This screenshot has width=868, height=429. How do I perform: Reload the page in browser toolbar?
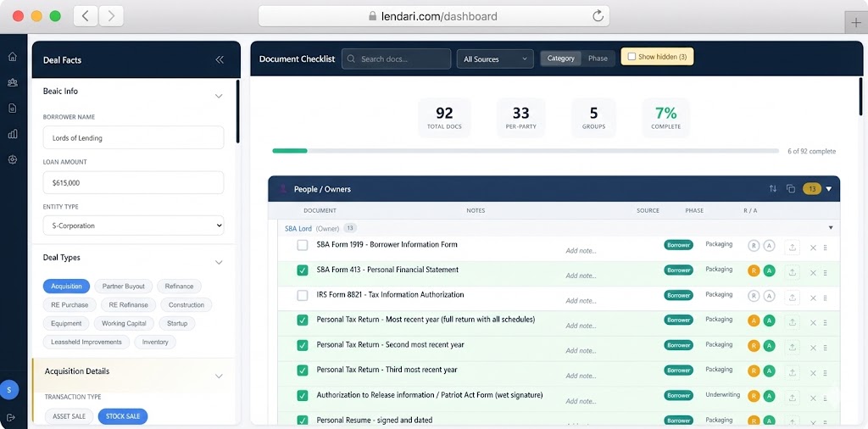(x=598, y=16)
